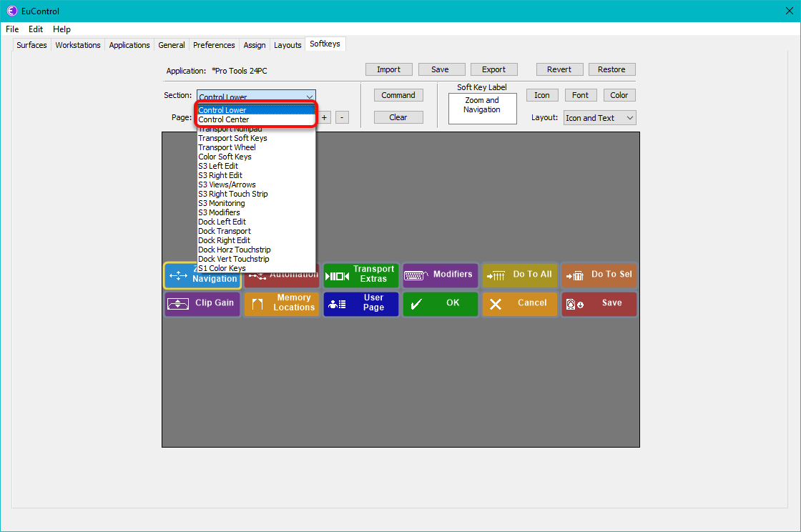
Task: Switch to the Layouts tab
Action: (x=288, y=45)
